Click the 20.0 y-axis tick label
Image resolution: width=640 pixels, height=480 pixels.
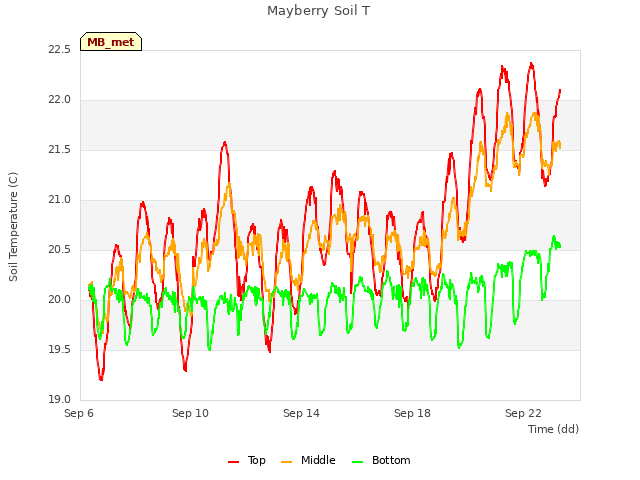(x=59, y=300)
